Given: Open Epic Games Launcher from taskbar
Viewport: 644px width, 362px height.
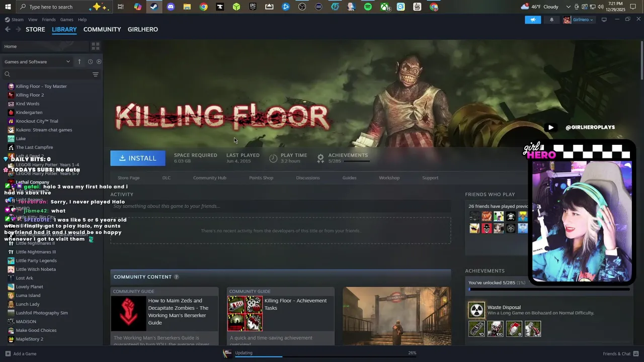Looking at the screenshot, I should point(253,7).
